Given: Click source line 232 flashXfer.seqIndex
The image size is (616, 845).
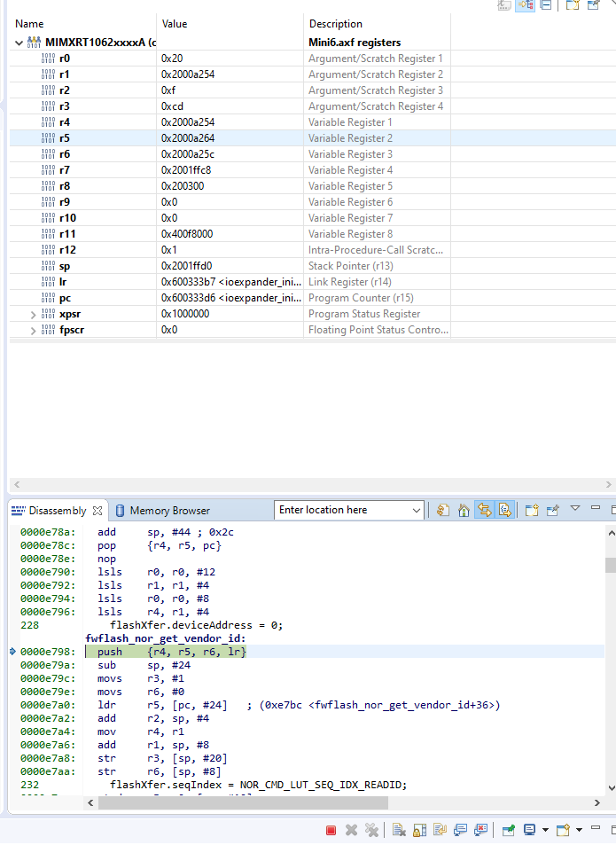Looking at the screenshot, I should click(259, 785).
